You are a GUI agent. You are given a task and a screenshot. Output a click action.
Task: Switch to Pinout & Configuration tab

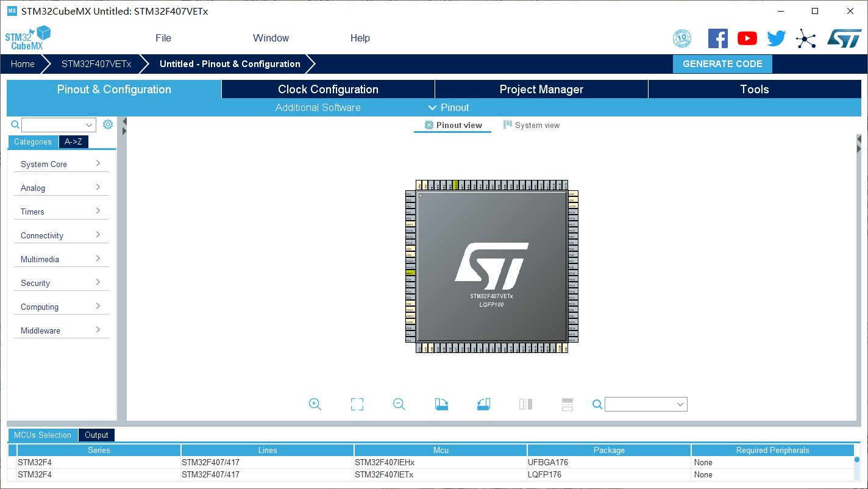click(114, 89)
